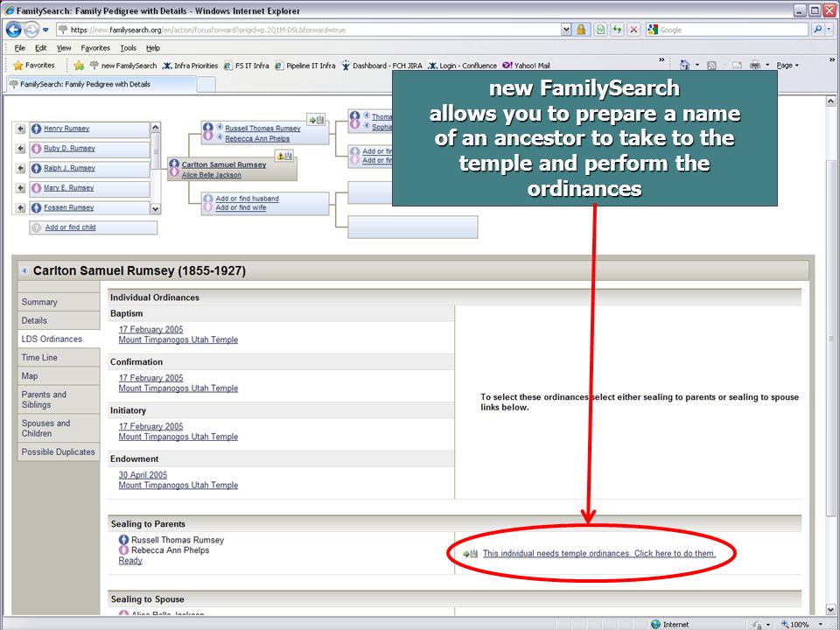Open the FS IT Infra bookmark
Viewport: 840px width, 630px height.
tap(247, 66)
